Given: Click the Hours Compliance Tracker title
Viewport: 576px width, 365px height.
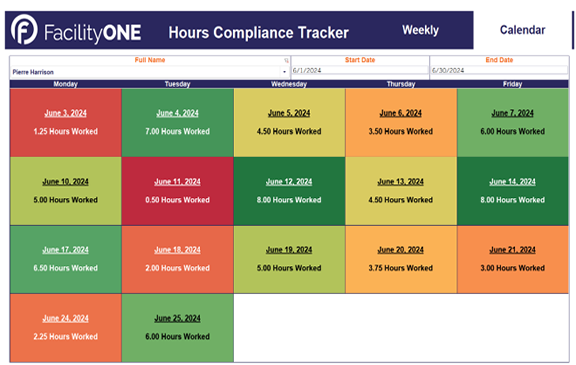Looking at the screenshot, I should (258, 33).
